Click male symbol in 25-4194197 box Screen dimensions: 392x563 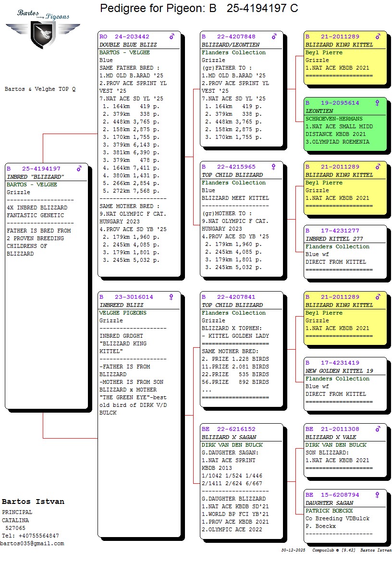pos(79,169)
